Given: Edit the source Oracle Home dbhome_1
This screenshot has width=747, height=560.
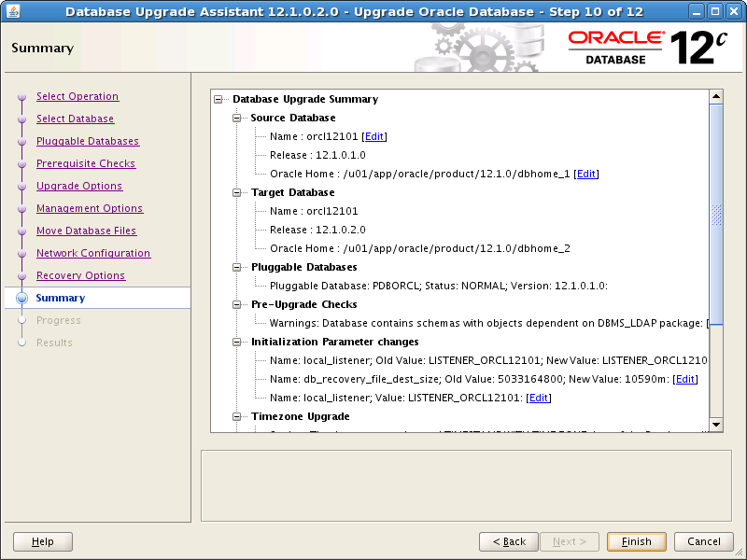Looking at the screenshot, I should pos(586,174).
